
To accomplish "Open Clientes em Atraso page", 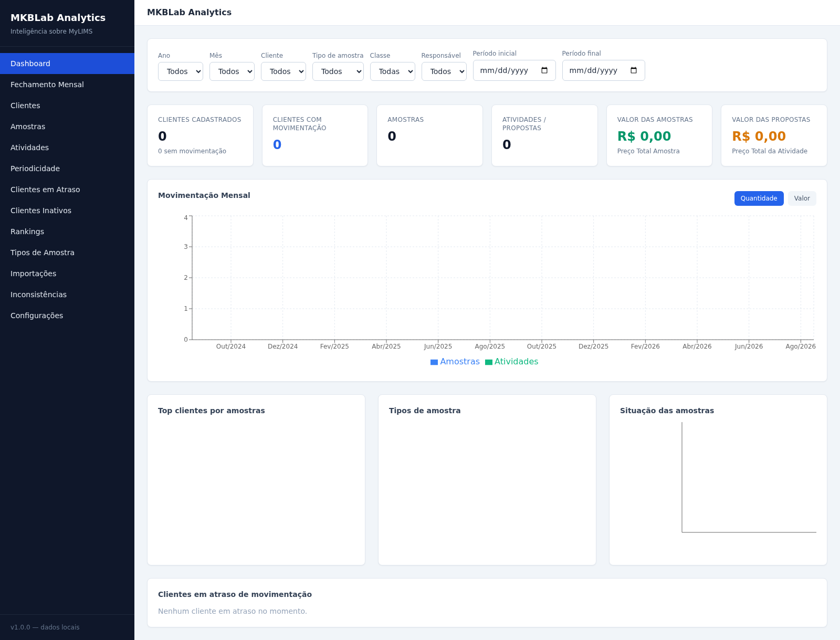I will pos(67,190).
